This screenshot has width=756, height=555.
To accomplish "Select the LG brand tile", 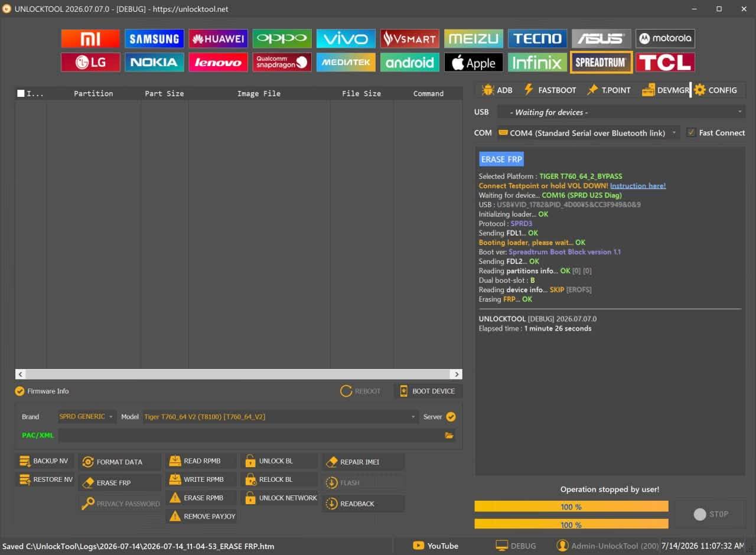I will [90, 62].
